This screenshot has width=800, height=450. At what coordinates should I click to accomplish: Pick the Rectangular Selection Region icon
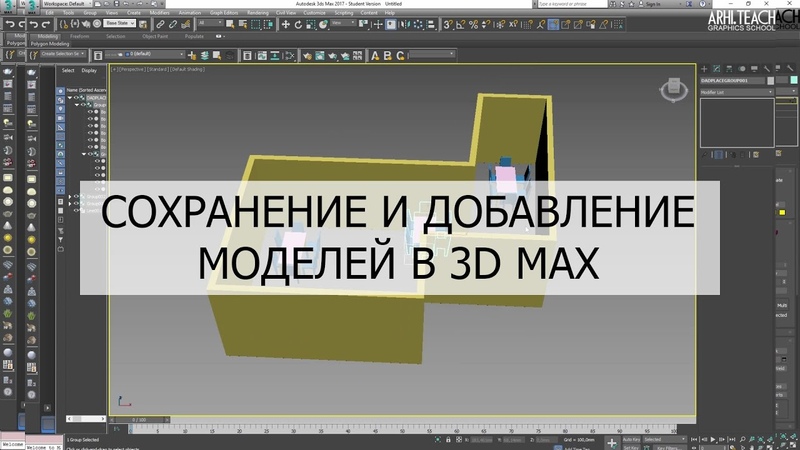256,24
